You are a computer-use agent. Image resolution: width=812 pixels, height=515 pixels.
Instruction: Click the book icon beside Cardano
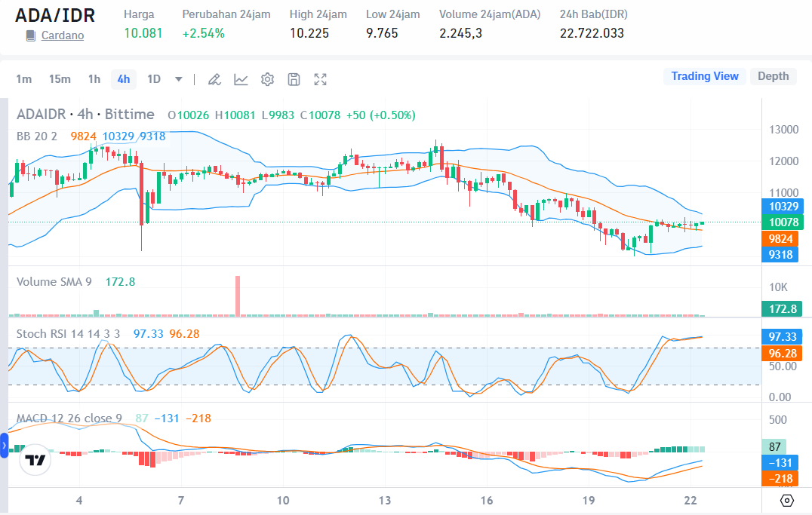point(31,35)
